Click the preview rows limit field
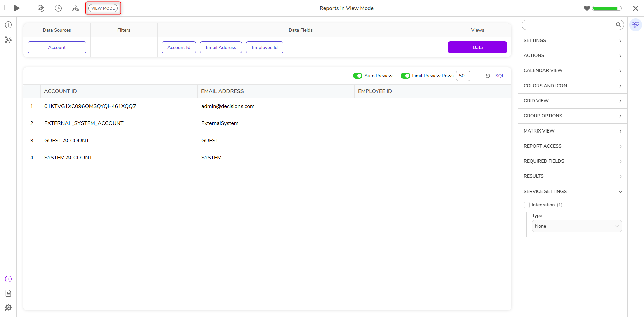 tap(463, 76)
